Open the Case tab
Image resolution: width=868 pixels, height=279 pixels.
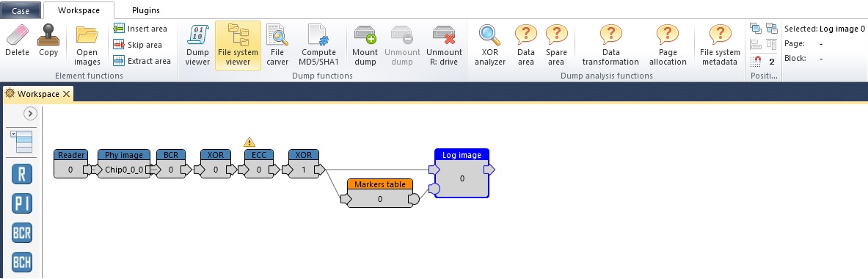[x=21, y=10]
